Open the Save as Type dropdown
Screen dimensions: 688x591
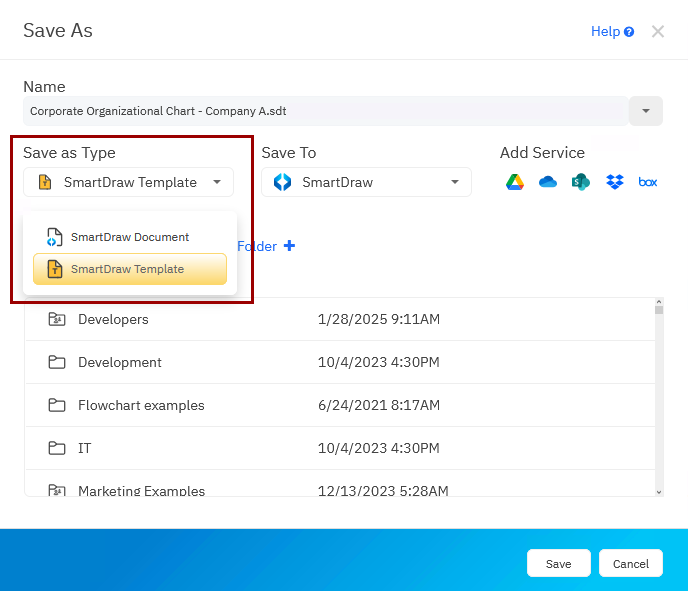coord(128,182)
